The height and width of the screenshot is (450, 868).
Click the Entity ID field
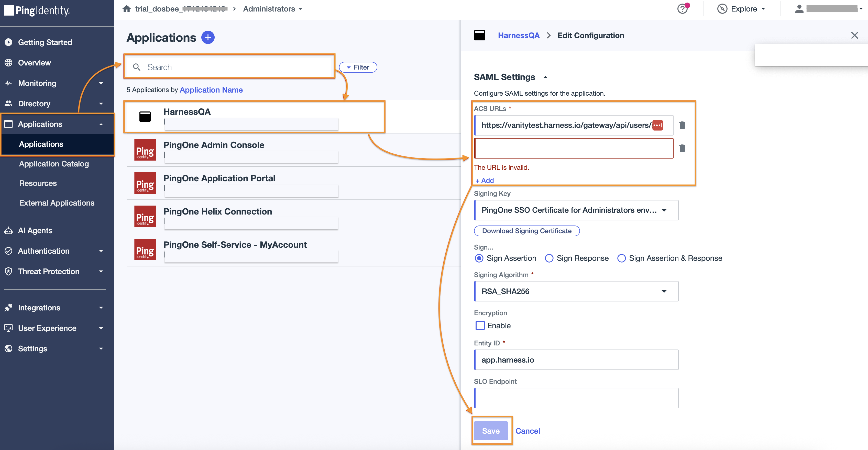pyautogui.click(x=576, y=360)
